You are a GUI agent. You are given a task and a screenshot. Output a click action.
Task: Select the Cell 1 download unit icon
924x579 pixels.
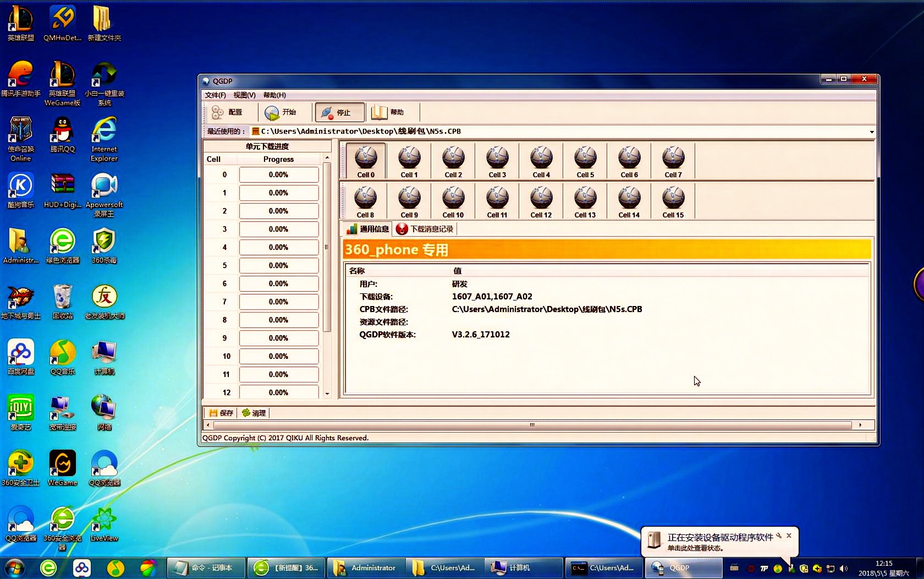tap(409, 161)
